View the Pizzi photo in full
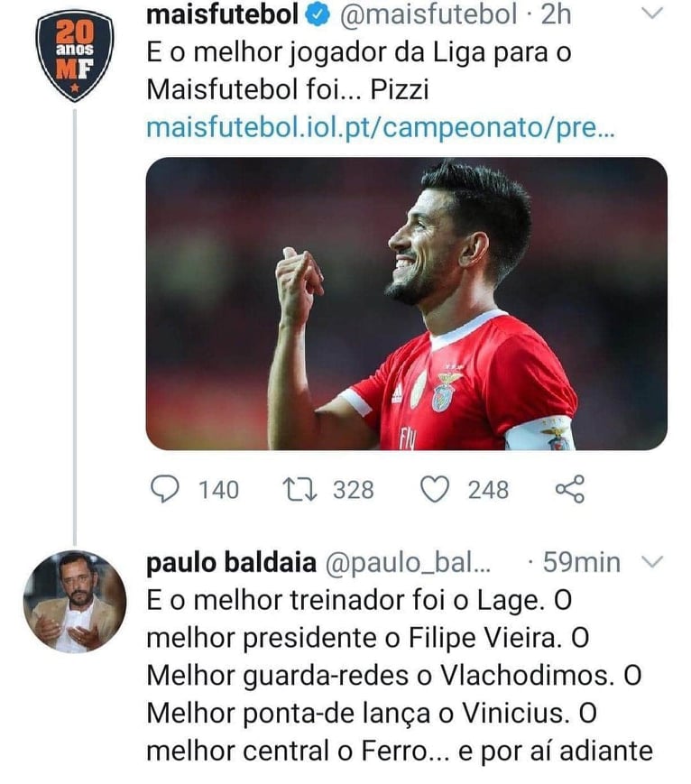691x784 pixels. (x=406, y=303)
